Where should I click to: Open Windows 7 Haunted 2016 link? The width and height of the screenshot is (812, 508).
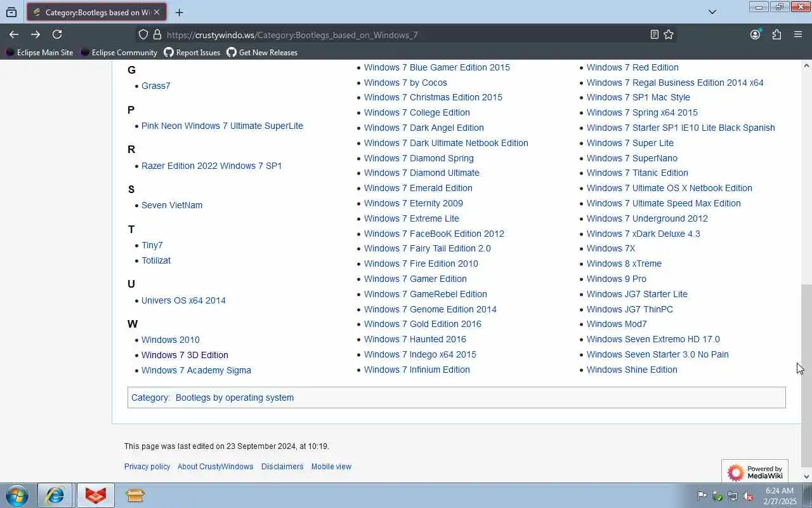[x=415, y=339]
